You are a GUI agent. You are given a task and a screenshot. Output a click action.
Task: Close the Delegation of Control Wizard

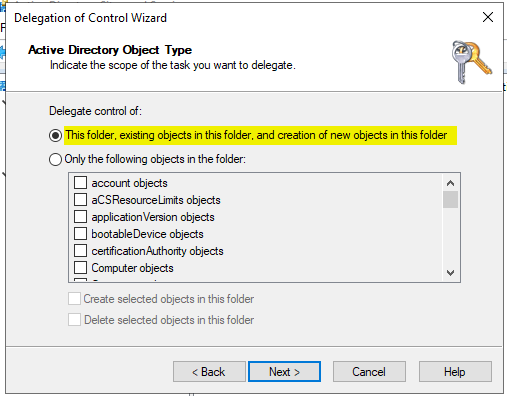488,17
